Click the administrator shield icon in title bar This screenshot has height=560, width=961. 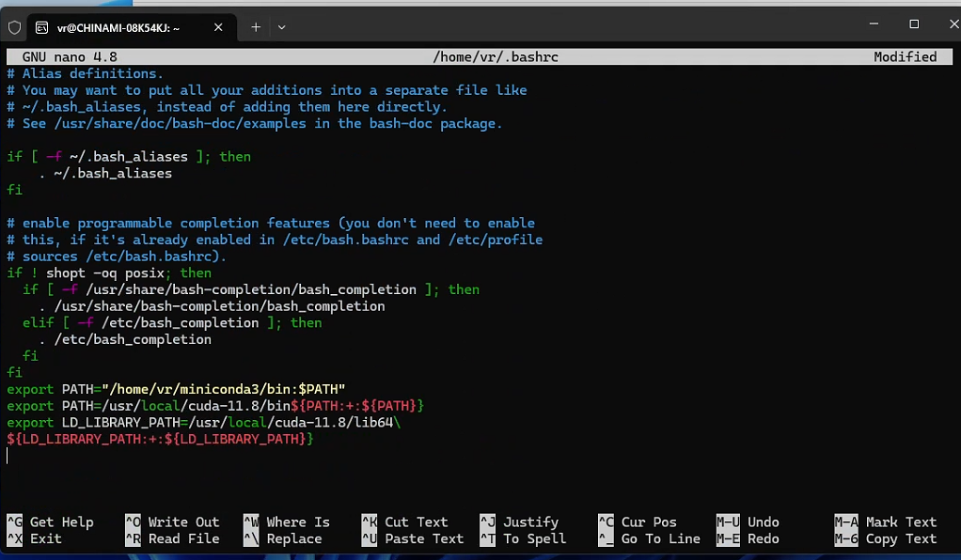pos(14,27)
